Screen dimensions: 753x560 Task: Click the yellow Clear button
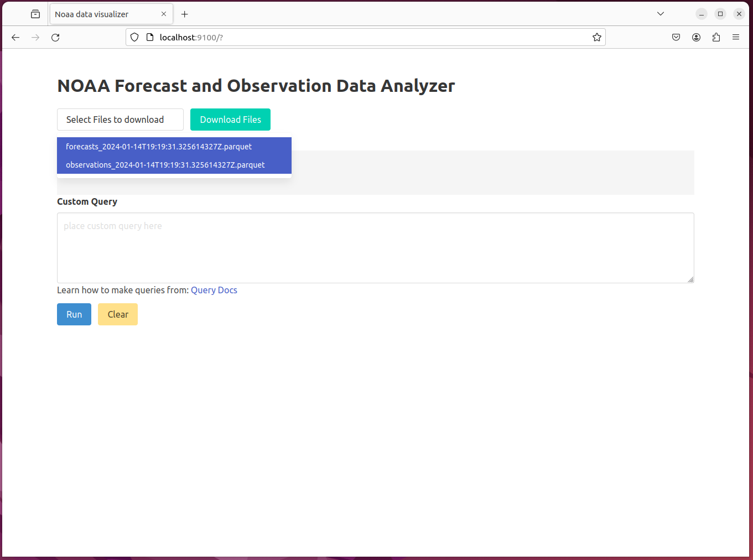pyautogui.click(x=118, y=314)
